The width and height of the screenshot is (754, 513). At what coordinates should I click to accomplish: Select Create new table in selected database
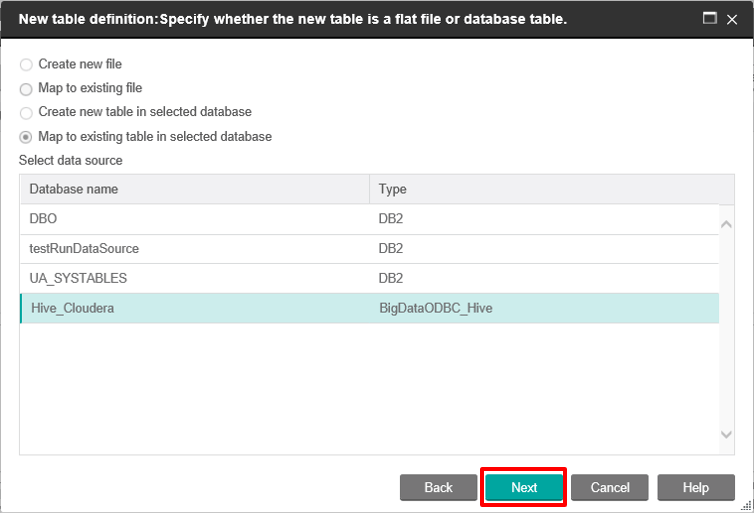pyautogui.click(x=26, y=113)
